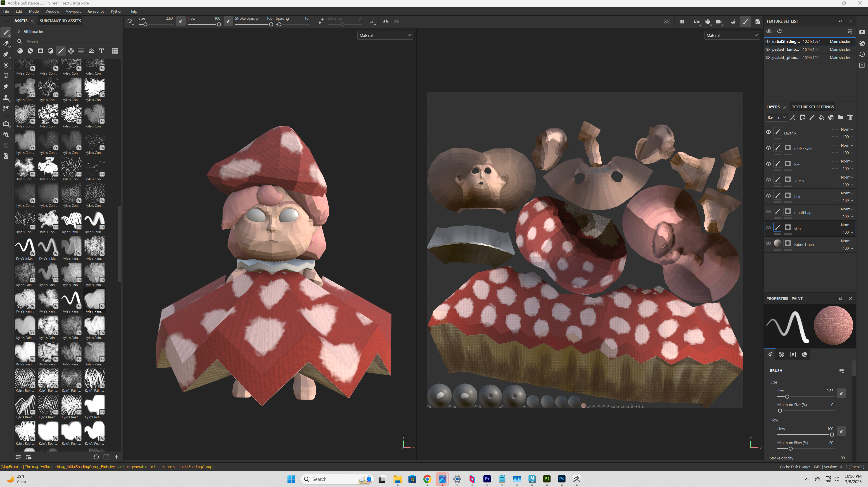Open the left viewport Material dropdown
This screenshot has width=868, height=487.
point(385,35)
